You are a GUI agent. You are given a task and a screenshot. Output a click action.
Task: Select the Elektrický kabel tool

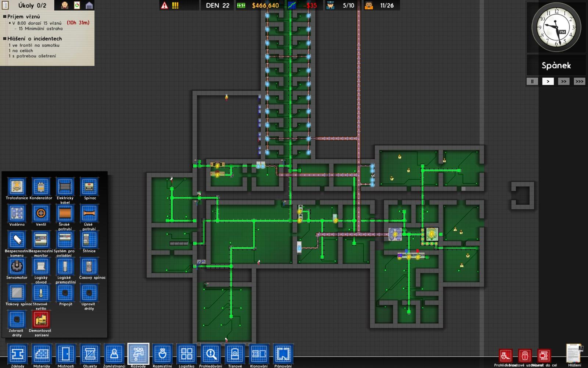pyautogui.click(x=65, y=187)
